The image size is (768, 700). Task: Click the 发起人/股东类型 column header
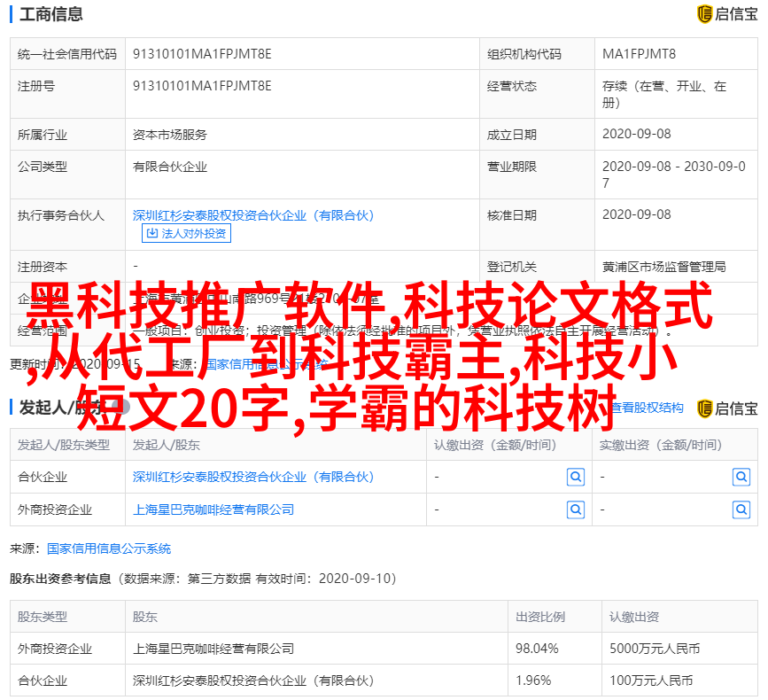point(67,445)
